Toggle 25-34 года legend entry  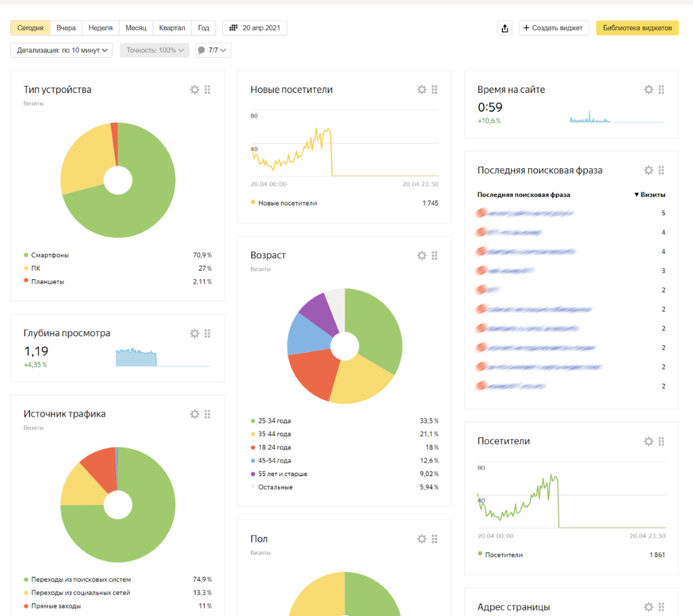coord(274,421)
